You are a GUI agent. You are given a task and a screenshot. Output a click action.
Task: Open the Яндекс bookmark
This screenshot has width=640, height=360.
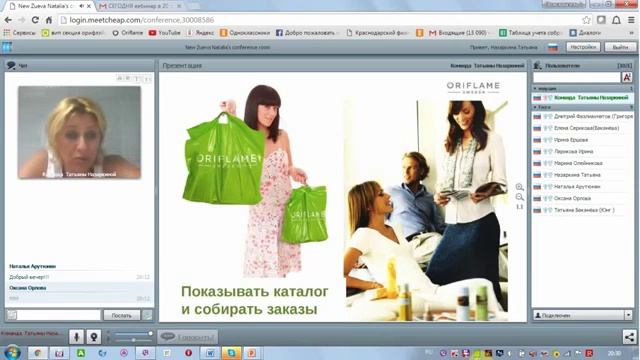200,33
